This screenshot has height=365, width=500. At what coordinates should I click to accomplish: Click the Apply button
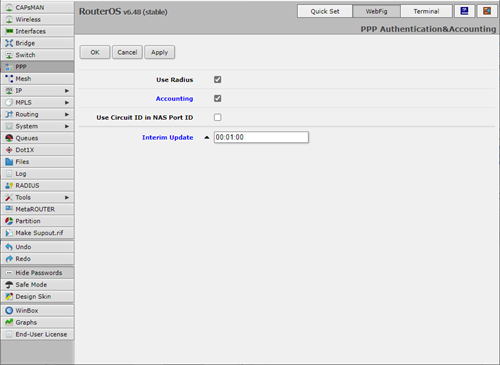tap(160, 52)
